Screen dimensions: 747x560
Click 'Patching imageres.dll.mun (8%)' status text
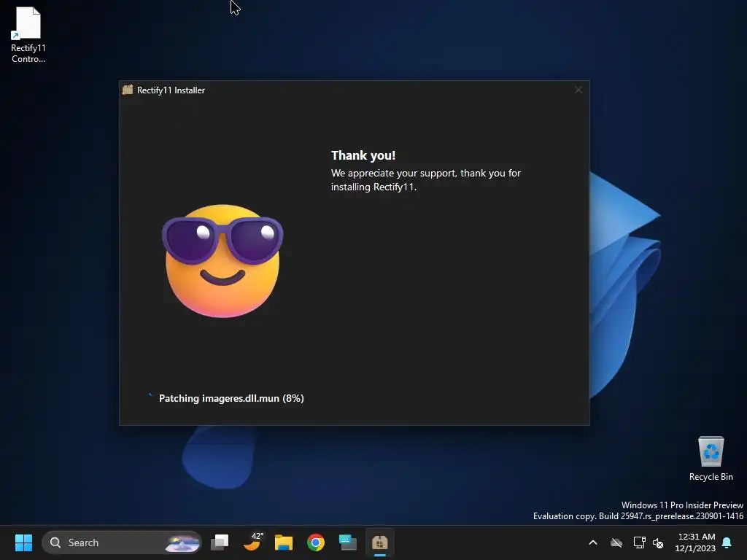point(231,398)
